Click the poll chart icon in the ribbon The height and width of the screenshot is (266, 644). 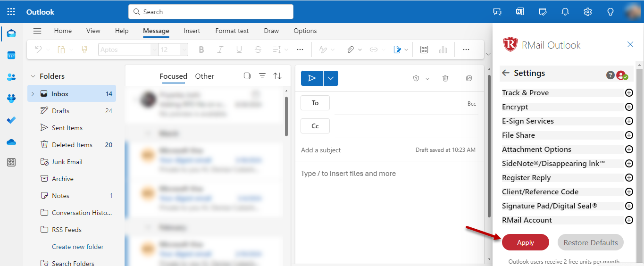[x=443, y=50]
